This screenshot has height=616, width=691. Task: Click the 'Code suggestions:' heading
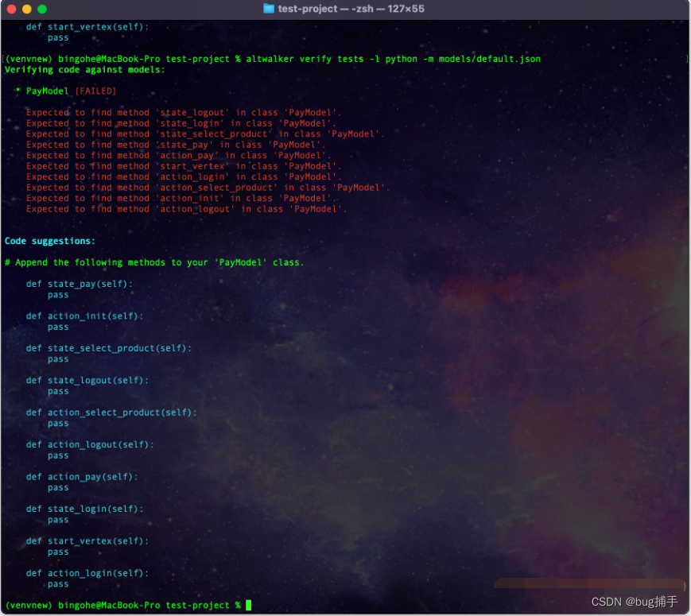(50, 241)
